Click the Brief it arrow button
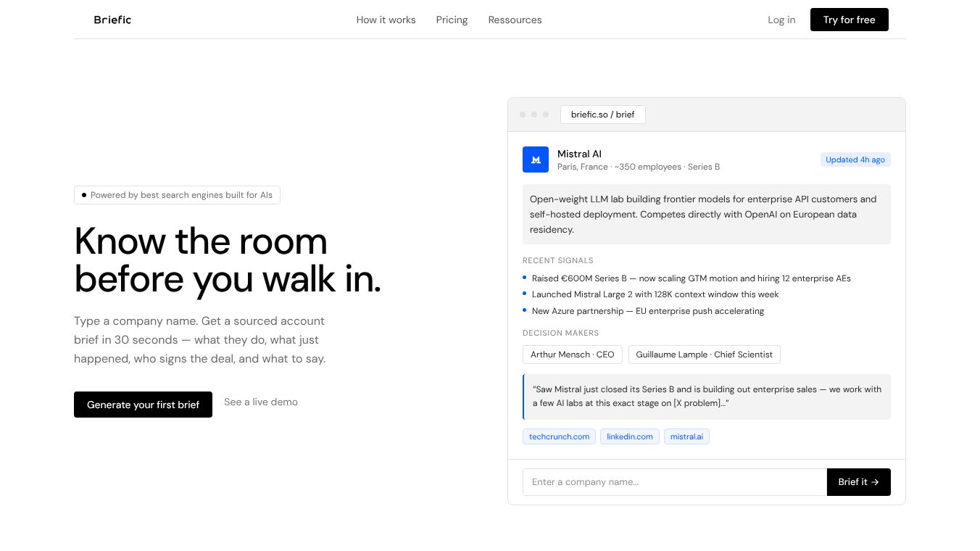This screenshot has height=551, width=980. click(x=859, y=482)
